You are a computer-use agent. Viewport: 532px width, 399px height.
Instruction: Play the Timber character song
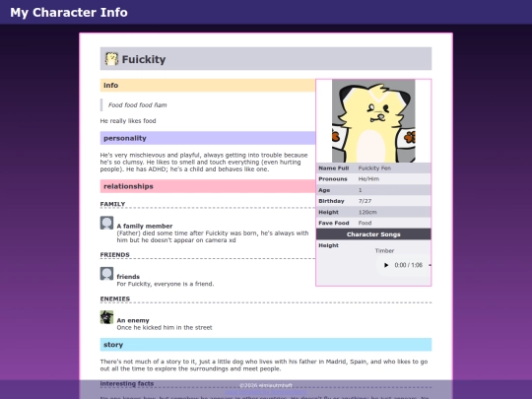[386, 265]
